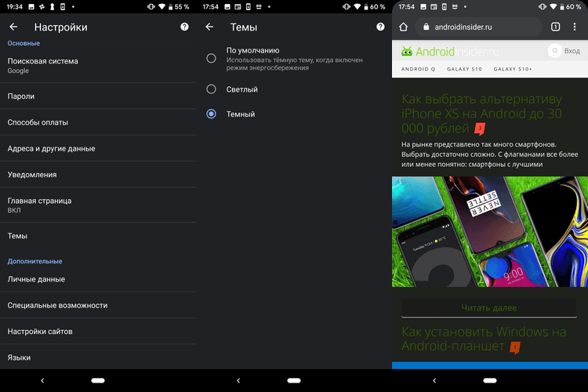Image resolution: width=588 pixels, height=392 pixels.
Task: Select the Темный theme radio button
Action: click(212, 114)
